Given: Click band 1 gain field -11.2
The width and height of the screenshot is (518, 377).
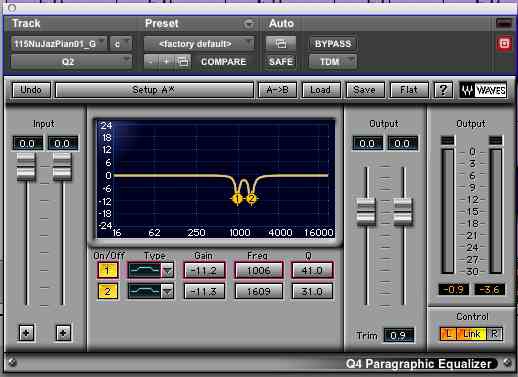Looking at the screenshot, I should (x=204, y=270).
